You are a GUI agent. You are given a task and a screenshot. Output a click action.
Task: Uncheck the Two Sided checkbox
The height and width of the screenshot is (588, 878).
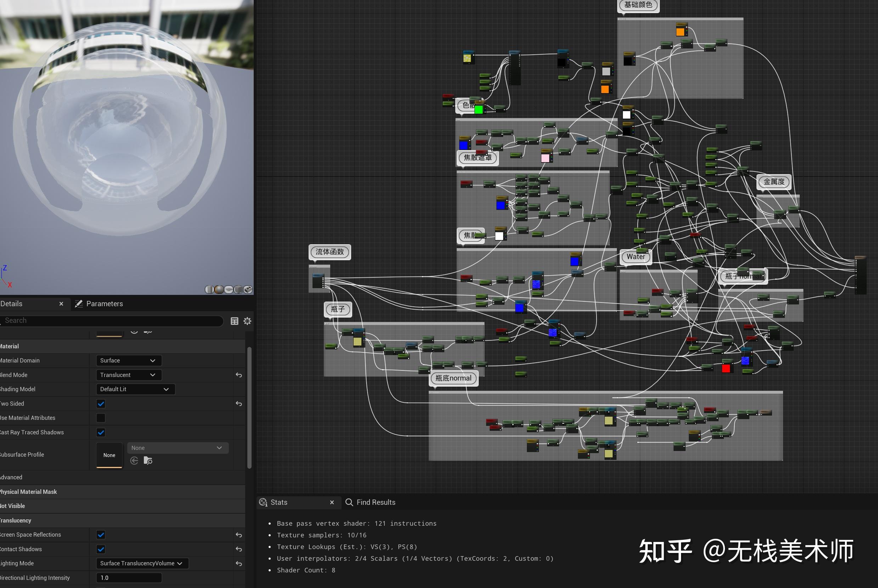click(101, 404)
